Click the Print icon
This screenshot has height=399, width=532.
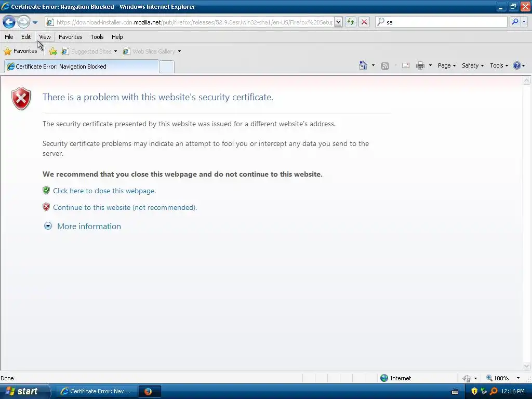pos(420,65)
